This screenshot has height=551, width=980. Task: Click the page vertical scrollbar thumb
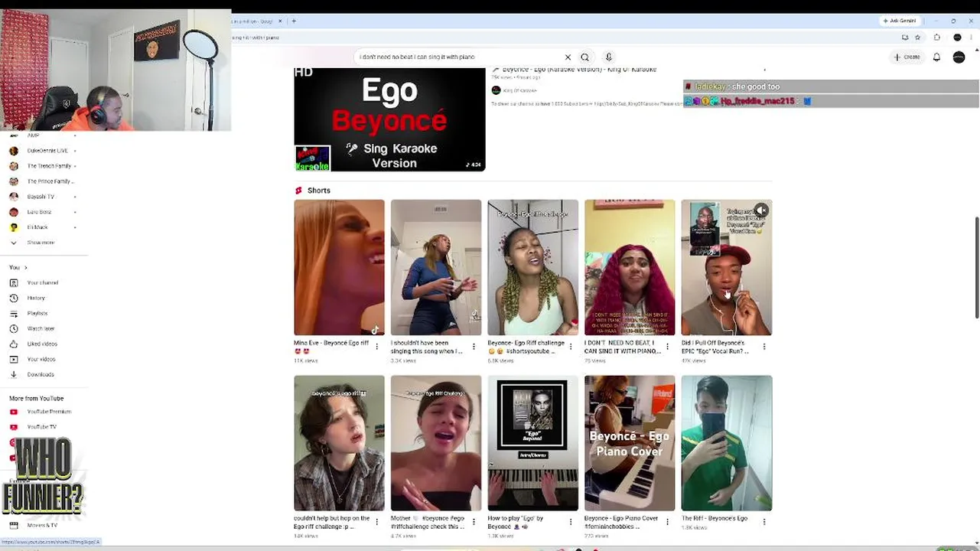click(976, 267)
